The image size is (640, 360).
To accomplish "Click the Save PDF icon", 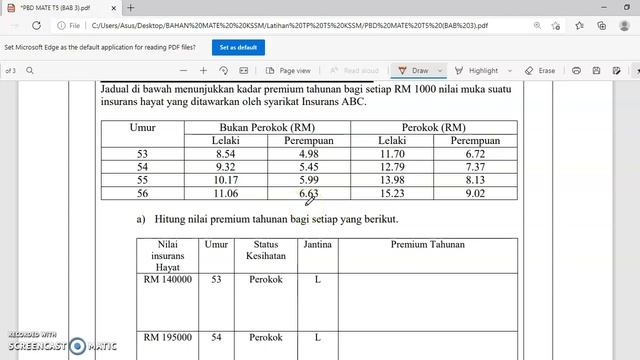I will (x=596, y=71).
